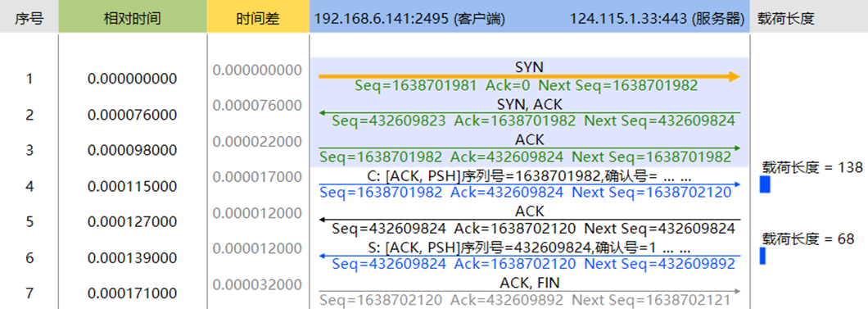Click Seq=1638701981 Ack=0 details text
The width and height of the screenshot is (868, 309).
click(527, 86)
